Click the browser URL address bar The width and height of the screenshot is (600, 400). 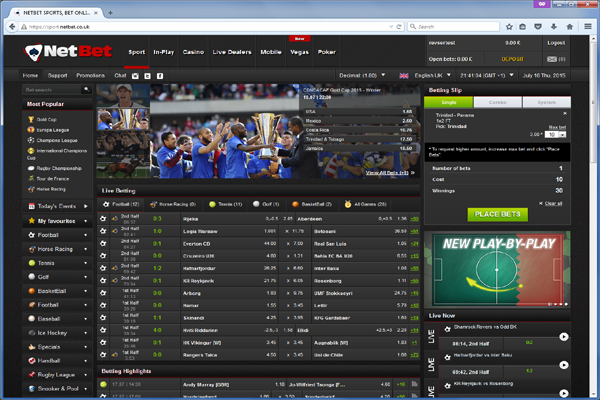click(x=207, y=27)
